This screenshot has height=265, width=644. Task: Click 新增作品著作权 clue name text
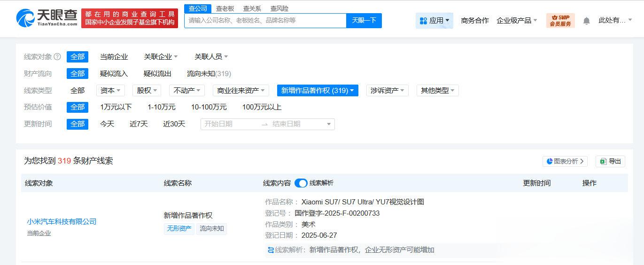(x=188, y=216)
